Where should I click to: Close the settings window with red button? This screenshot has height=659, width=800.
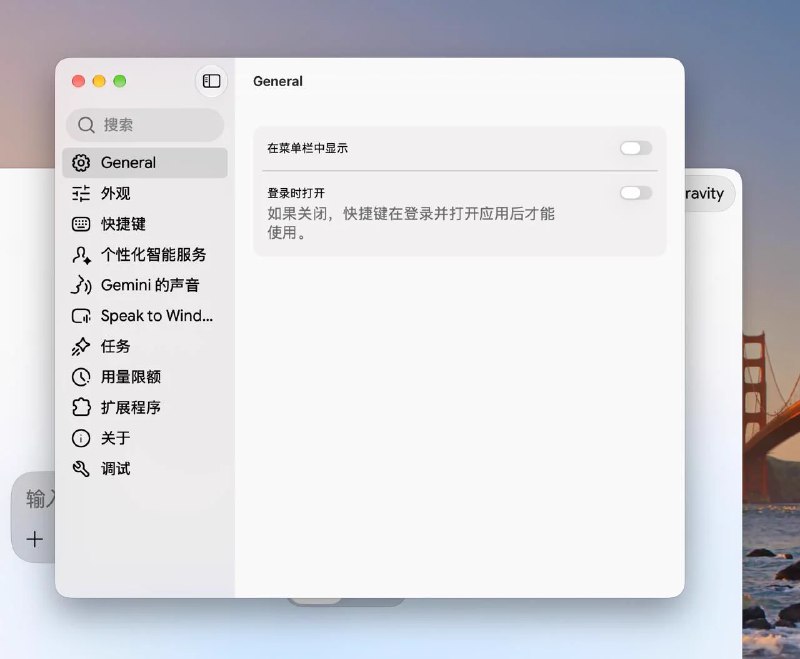point(78,81)
